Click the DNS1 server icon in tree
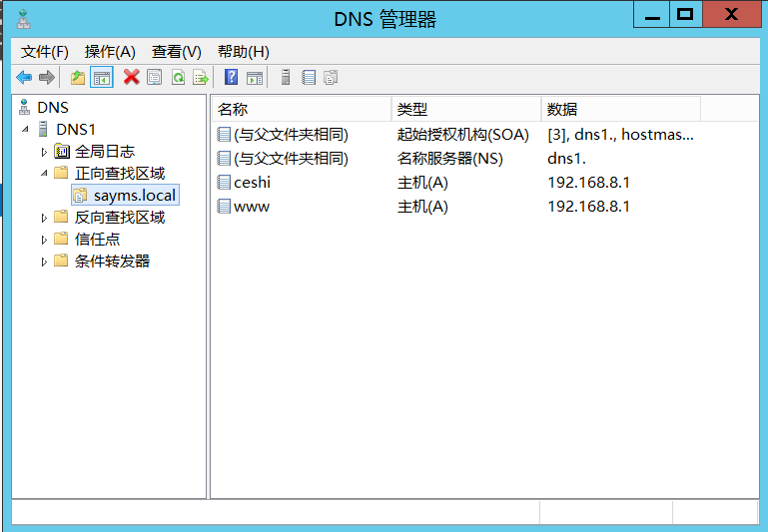The width and height of the screenshot is (768, 532). 43,129
